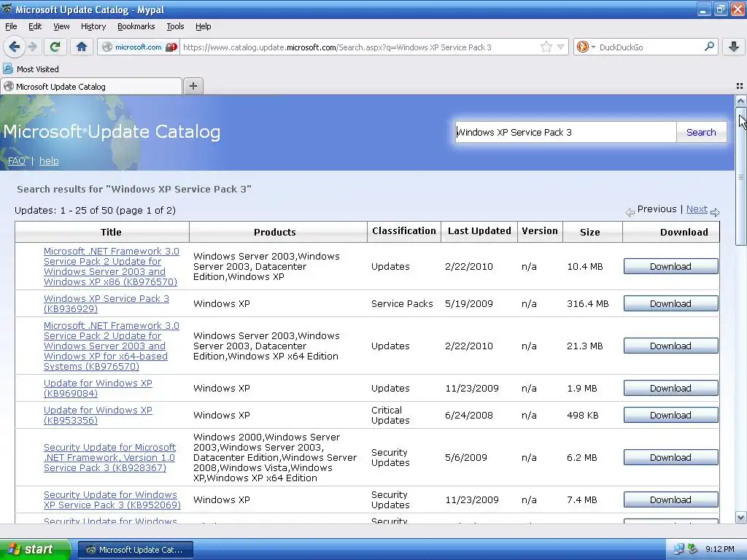747x560 pixels.
Task: Click the Mypal raccoon title bar icon
Action: click(7, 9)
